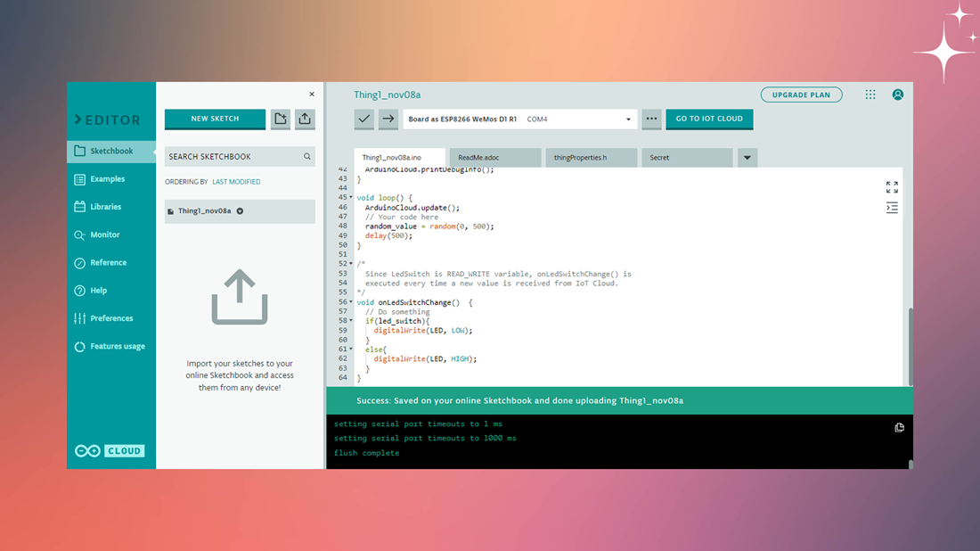Collapse the void loop() block at line 45
The image size is (980, 551).
(x=351, y=198)
